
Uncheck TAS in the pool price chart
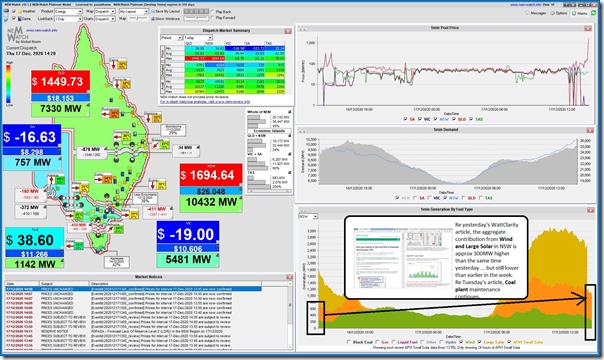471,119
